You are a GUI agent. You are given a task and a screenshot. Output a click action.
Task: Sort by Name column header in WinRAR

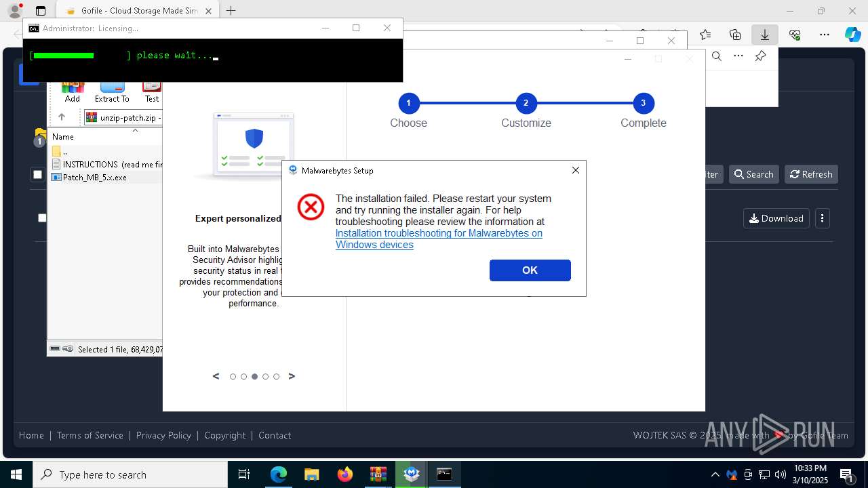[x=106, y=136]
